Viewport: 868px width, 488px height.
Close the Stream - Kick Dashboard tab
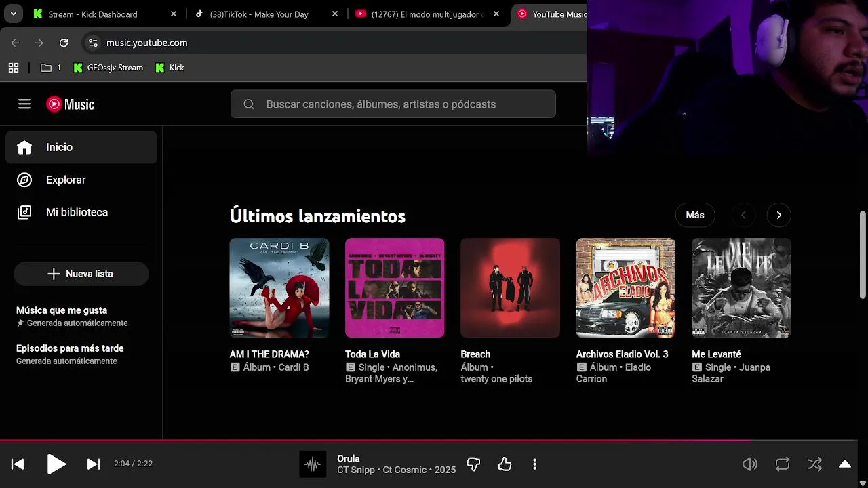(174, 14)
